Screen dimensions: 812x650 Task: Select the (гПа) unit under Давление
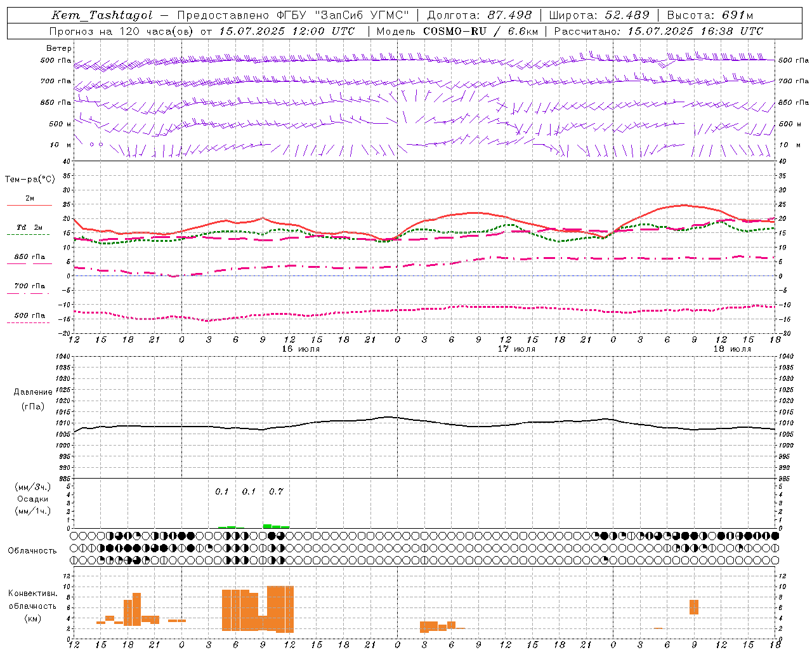pyautogui.click(x=33, y=407)
